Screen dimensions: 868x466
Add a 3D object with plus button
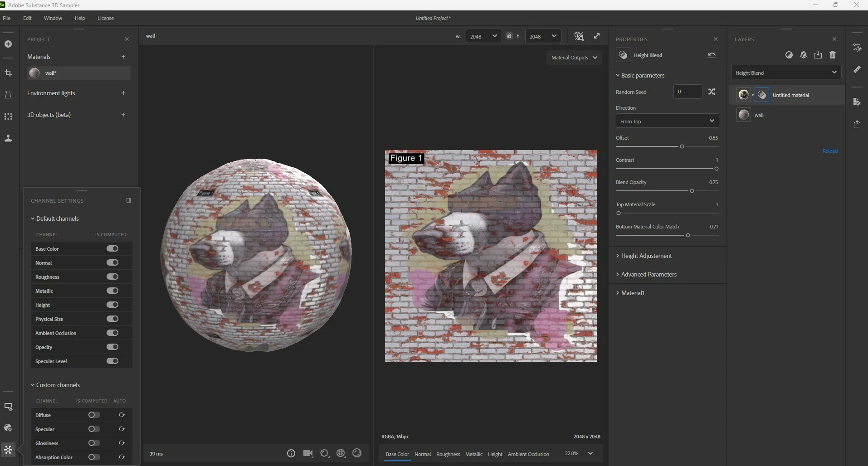click(123, 115)
